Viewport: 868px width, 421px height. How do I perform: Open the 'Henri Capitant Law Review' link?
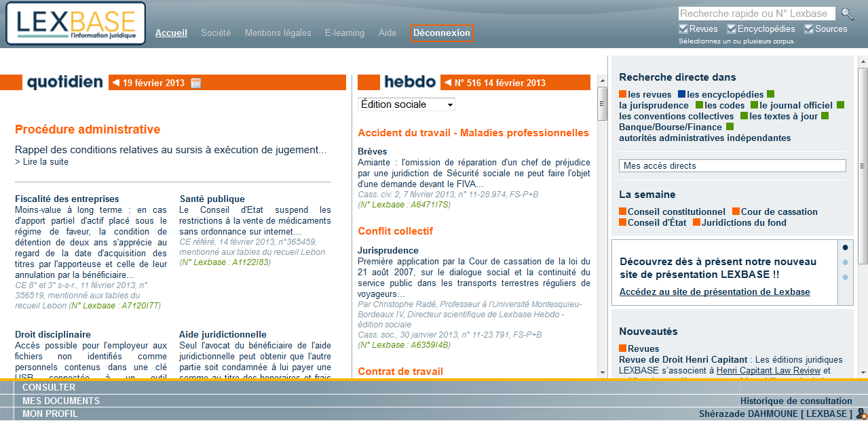pos(768,370)
